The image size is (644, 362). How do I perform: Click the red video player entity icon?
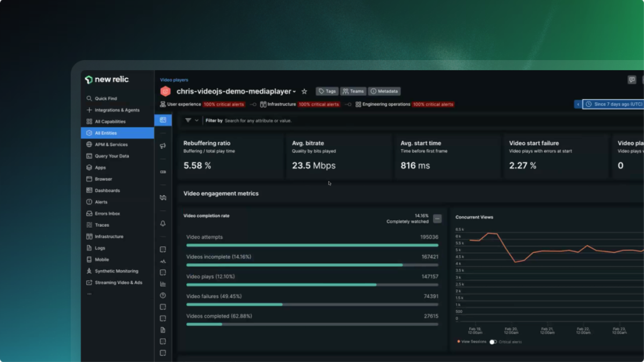165,92
